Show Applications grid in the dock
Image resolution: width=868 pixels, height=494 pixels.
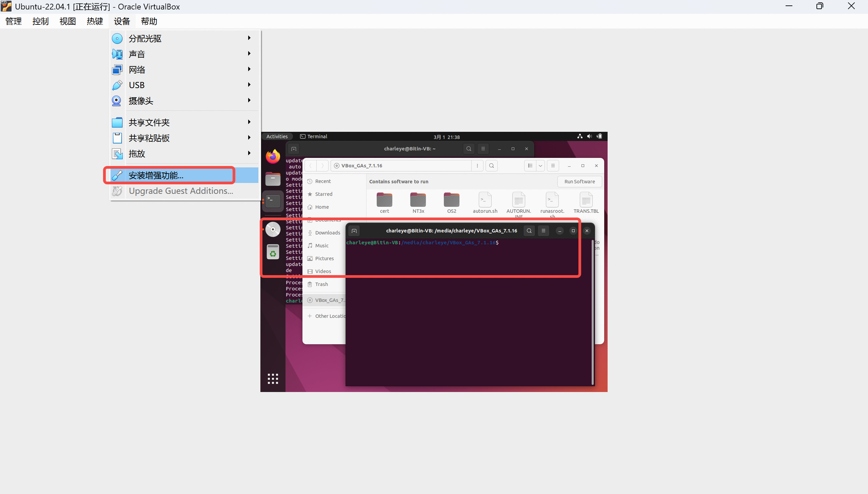pos(273,379)
